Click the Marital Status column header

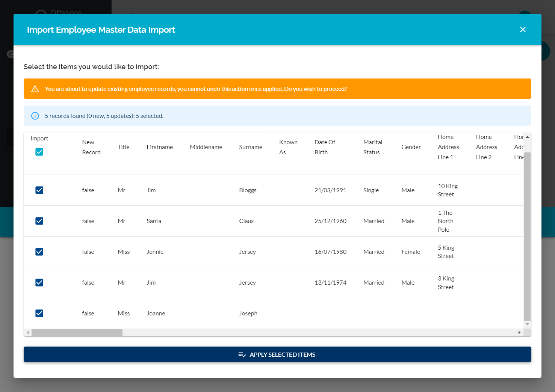pyautogui.click(x=373, y=147)
